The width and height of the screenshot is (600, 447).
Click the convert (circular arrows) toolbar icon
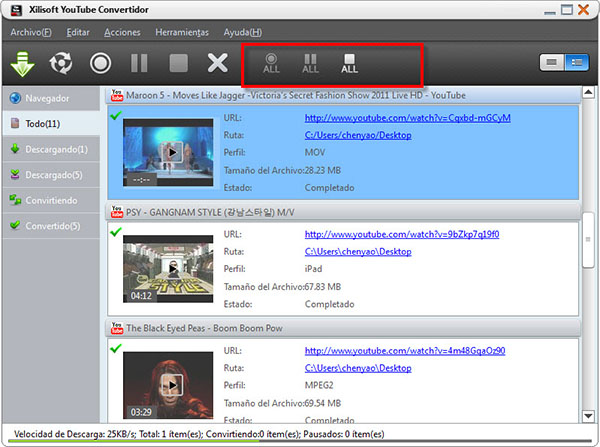(60, 63)
